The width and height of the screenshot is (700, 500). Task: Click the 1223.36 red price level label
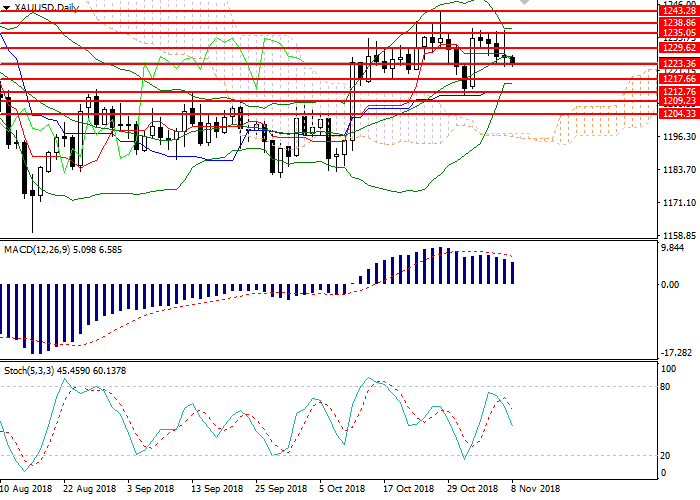tap(679, 63)
